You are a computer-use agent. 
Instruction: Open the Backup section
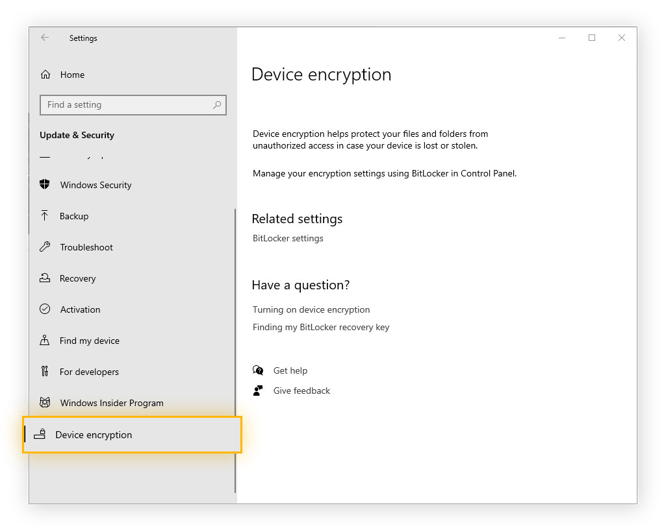[x=74, y=216]
